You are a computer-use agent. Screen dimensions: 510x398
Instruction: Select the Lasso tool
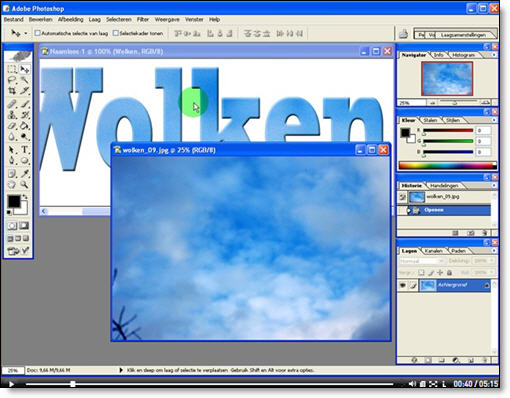[12, 80]
